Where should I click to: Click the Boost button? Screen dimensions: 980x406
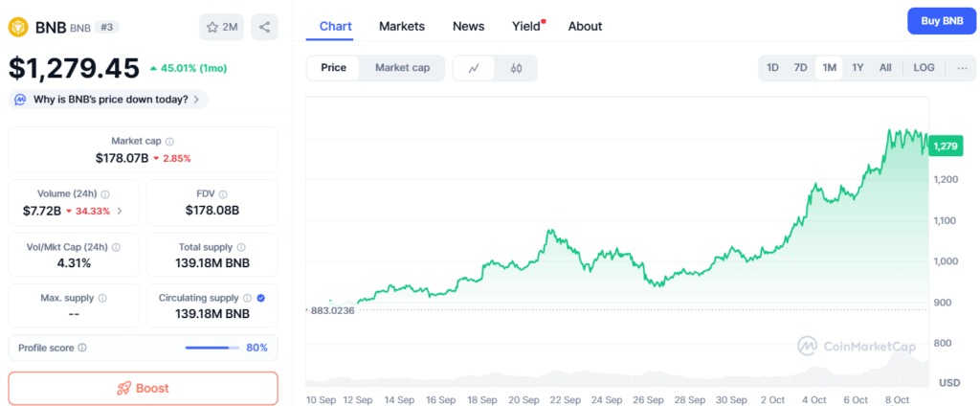pos(143,388)
